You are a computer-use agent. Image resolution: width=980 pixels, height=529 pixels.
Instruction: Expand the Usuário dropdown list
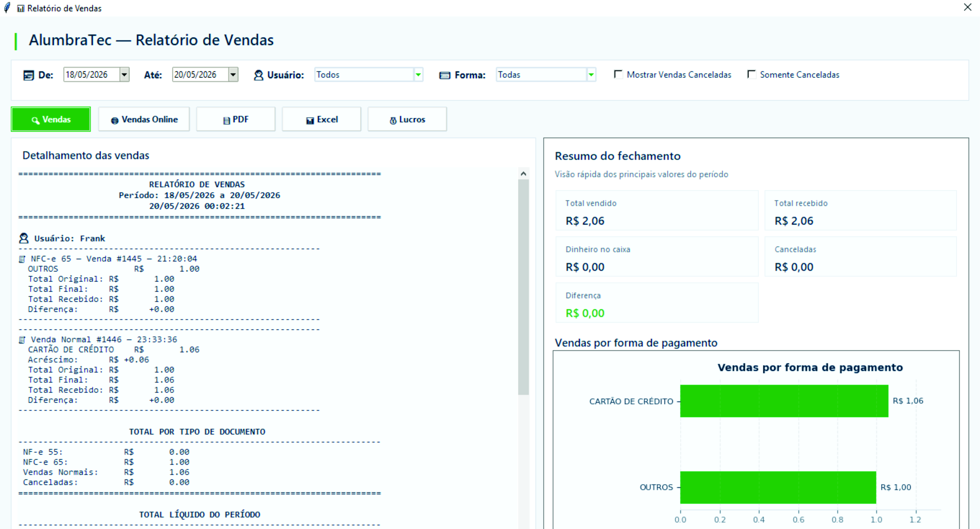(x=418, y=75)
